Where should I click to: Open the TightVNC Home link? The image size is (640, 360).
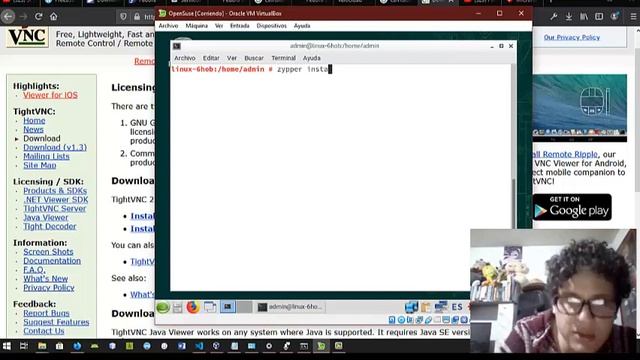pos(34,121)
